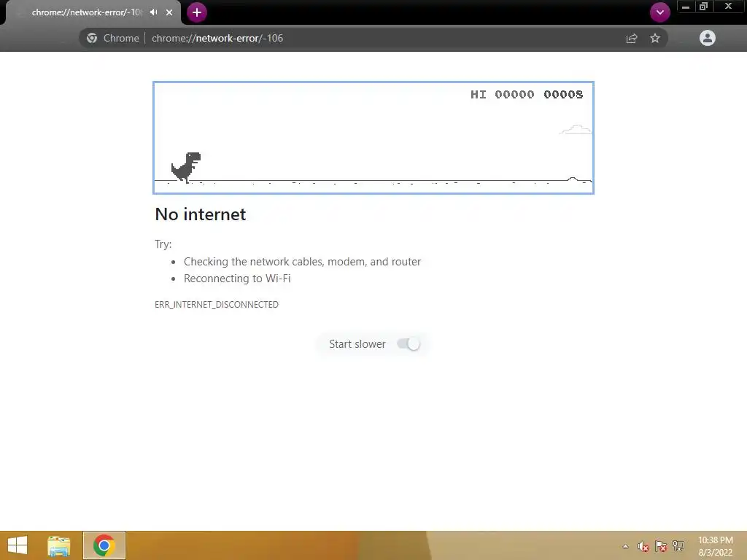Open File Explorer from the taskbar
This screenshot has width=747, height=560.
58,545
